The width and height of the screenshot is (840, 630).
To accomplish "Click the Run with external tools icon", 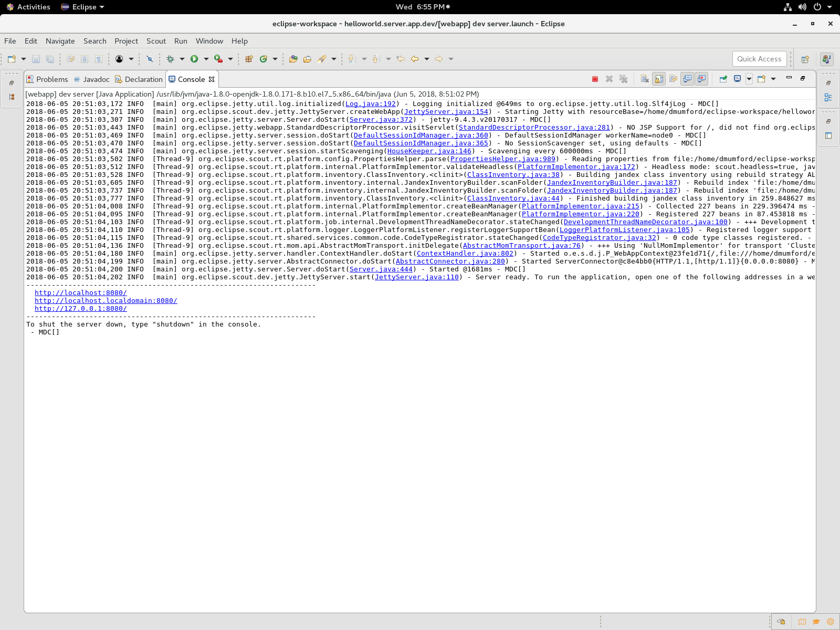I will 218,59.
